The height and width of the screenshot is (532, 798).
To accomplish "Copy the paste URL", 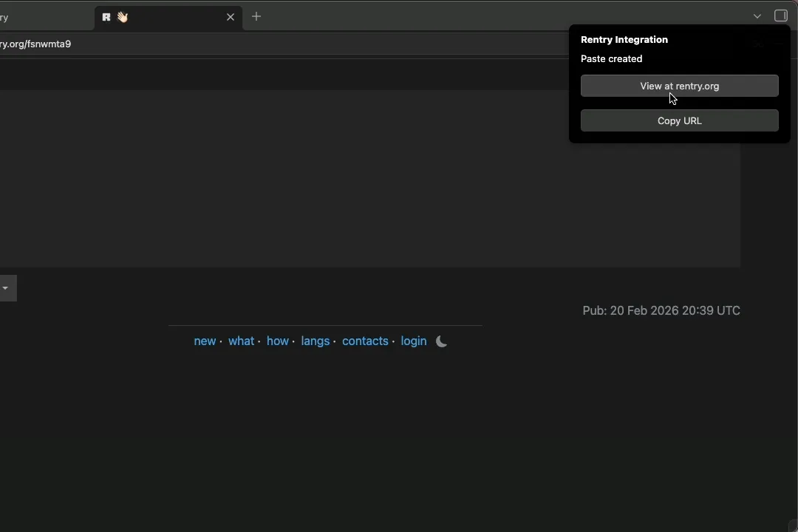I will (x=680, y=120).
